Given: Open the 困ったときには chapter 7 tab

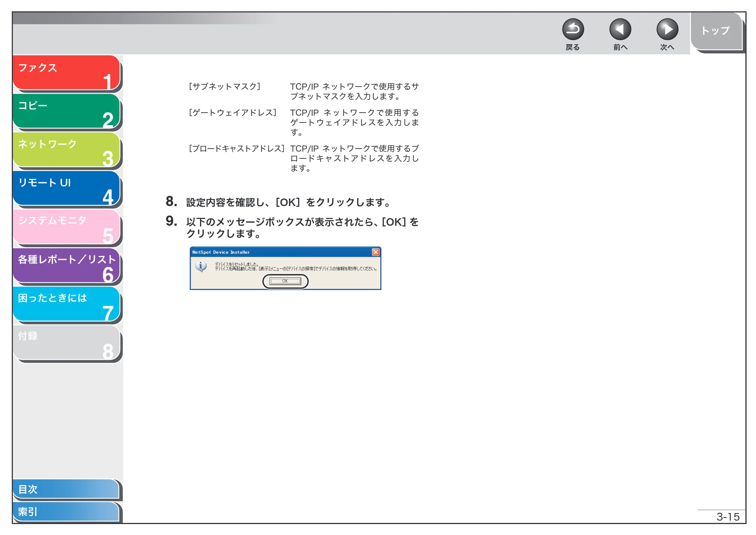Looking at the screenshot, I should [x=67, y=304].
